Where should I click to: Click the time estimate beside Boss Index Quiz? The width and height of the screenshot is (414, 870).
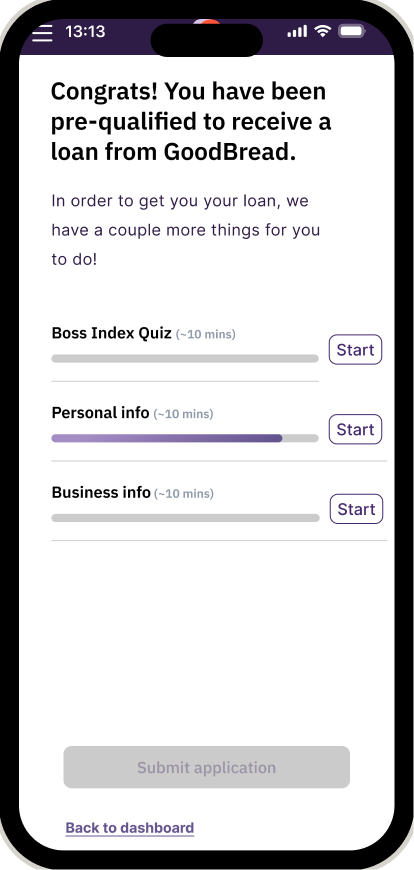pos(205,335)
